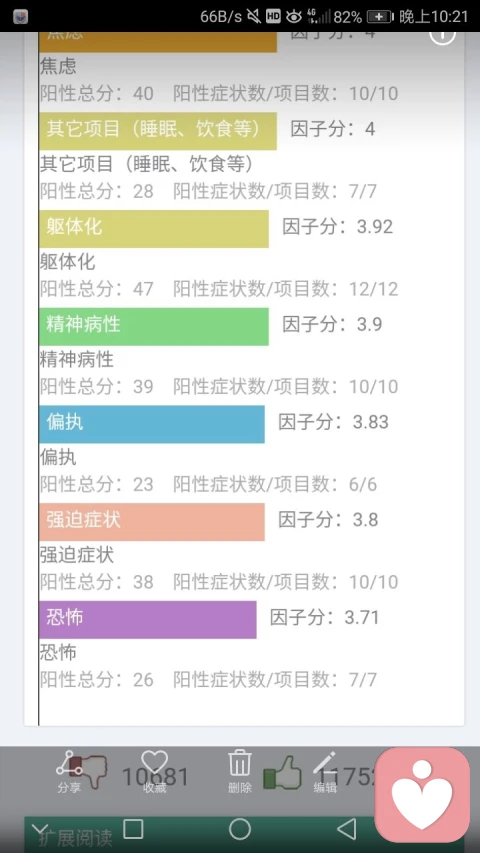Tap the favorite heart (收藏) icon
480x853 pixels.
click(x=155, y=770)
